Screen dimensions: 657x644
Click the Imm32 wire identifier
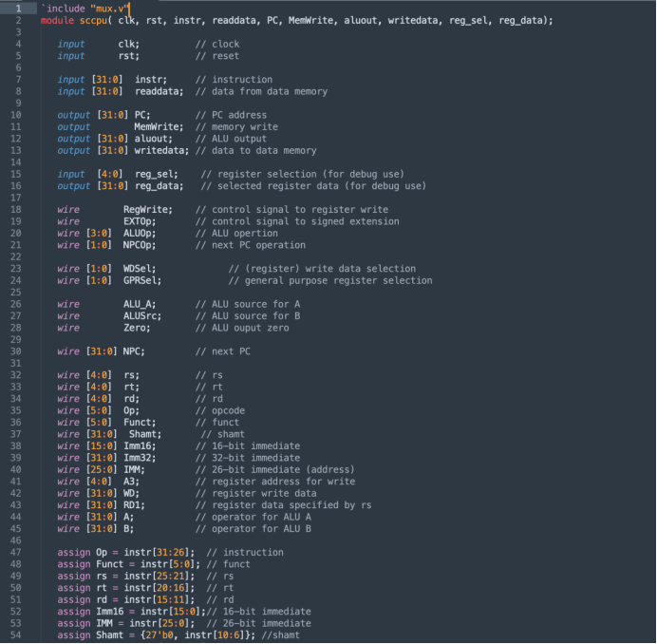(x=139, y=458)
